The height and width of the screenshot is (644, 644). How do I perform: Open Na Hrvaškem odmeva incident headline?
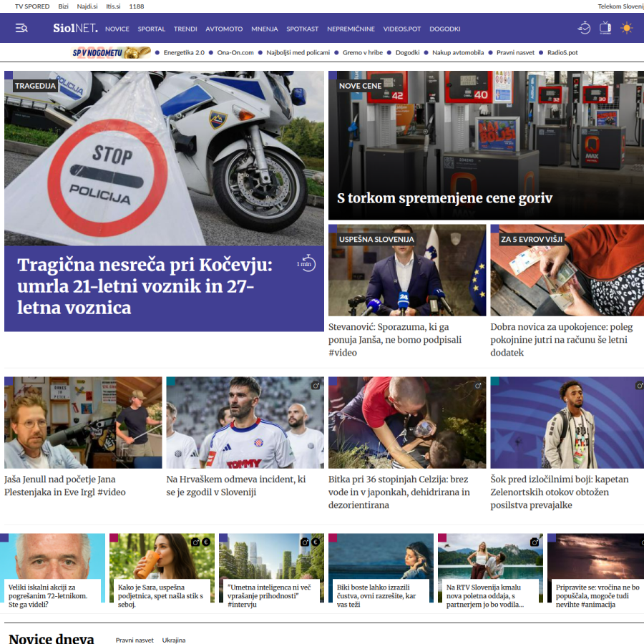[x=235, y=485]
